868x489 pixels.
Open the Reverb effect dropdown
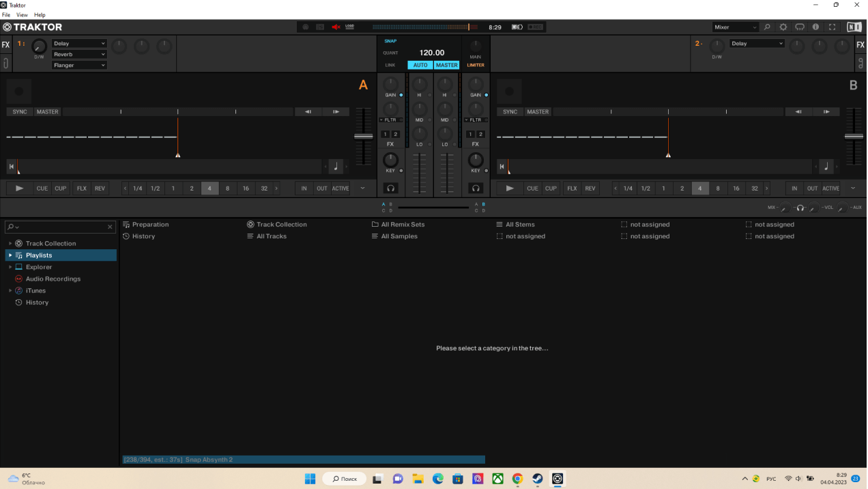coord(80,54)
